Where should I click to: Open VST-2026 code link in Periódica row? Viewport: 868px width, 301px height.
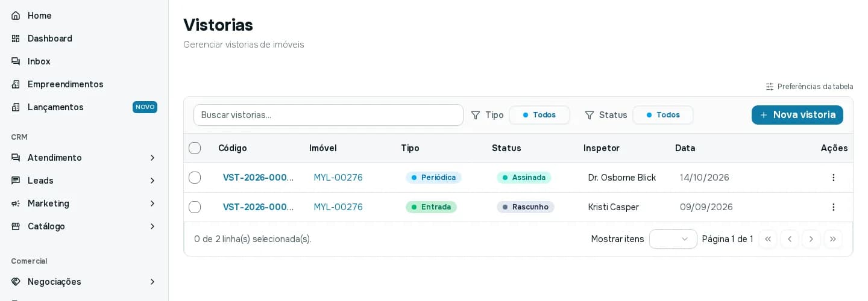tap(258, 178)
